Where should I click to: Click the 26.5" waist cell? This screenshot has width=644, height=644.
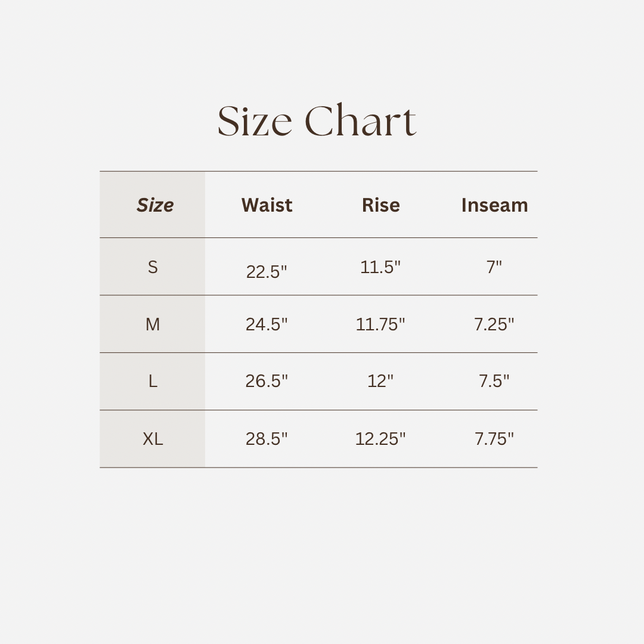[x=267, y=381]
